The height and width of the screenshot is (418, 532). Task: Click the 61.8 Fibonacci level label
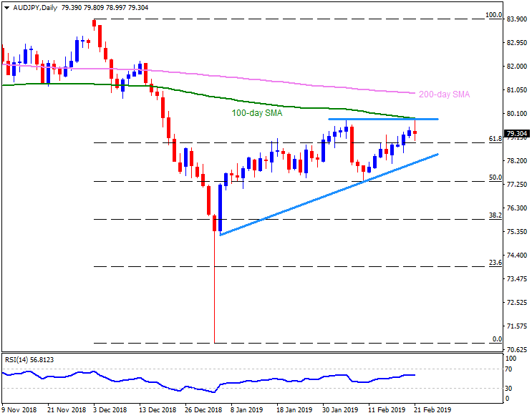tap(494, 138)
